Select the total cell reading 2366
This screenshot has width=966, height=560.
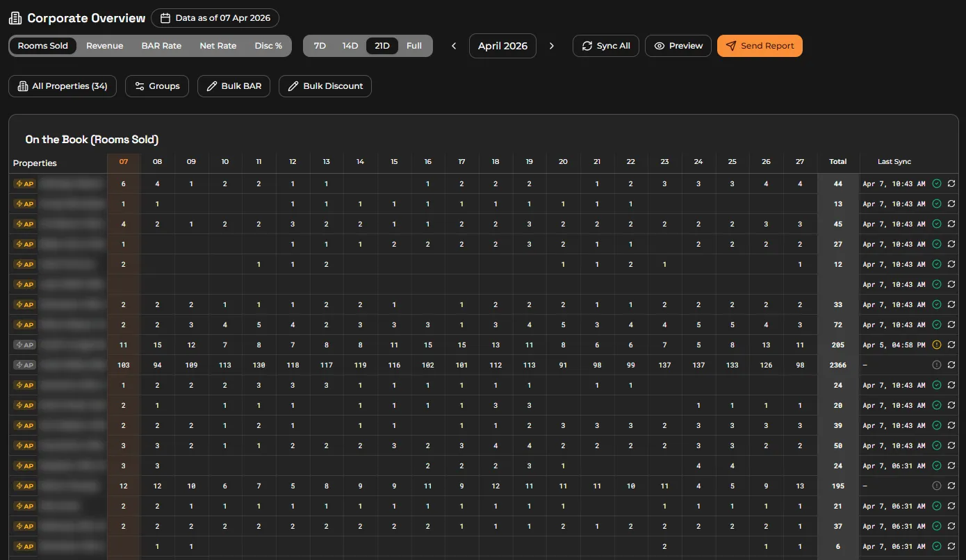click(838, 365)
